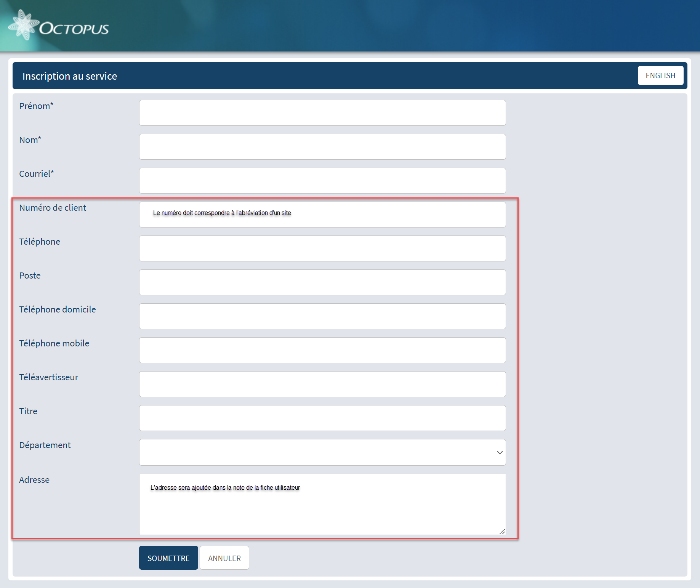700x588 pixels.
Task: Select the Téléphone input box
Action: point(322,248)
